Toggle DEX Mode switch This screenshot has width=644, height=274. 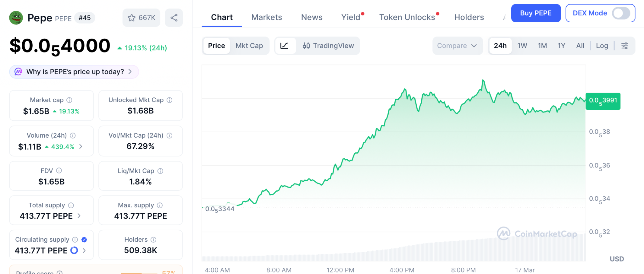620,13
